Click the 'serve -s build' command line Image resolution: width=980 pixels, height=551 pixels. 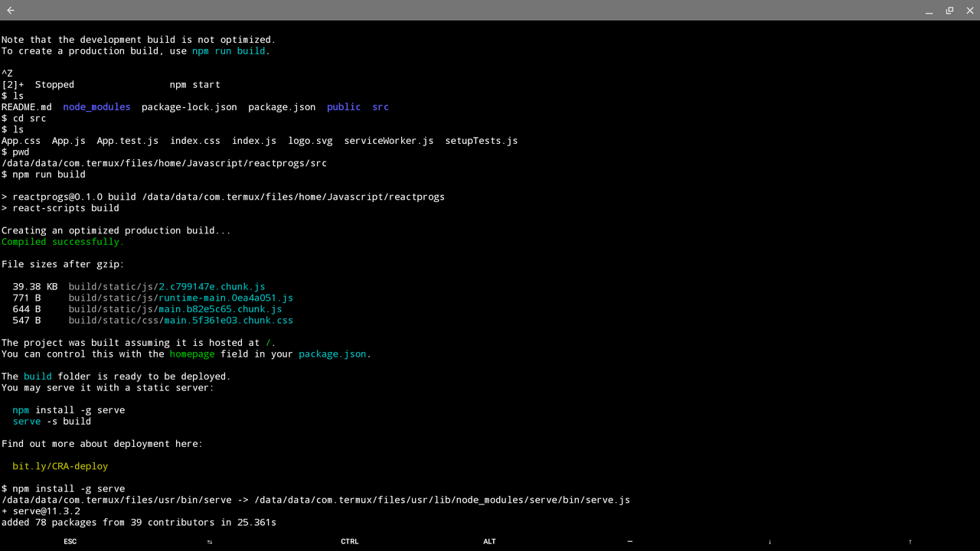51,422
